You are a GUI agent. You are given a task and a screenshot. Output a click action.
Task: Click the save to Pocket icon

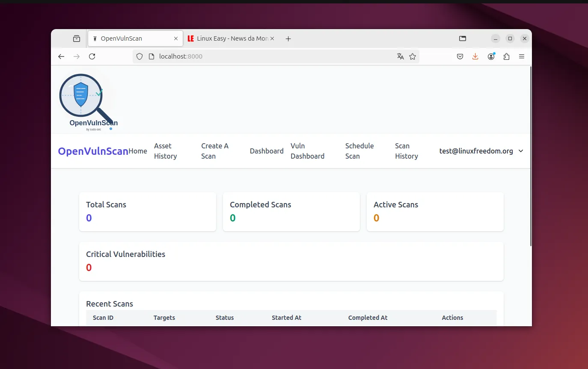[460, 56]
